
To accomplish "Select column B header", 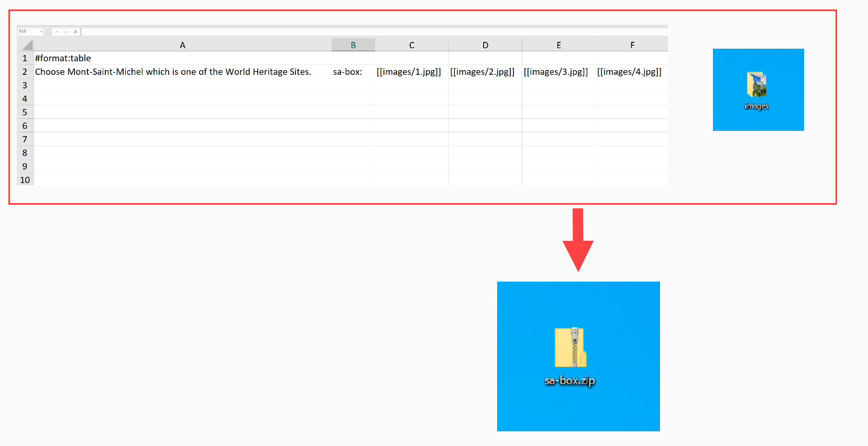I will pos(353,45).
